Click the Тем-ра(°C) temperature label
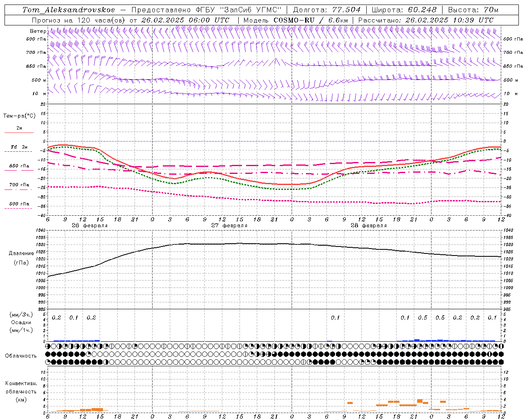The width and height of the screenshot is (525, 420). pos(19,116)
